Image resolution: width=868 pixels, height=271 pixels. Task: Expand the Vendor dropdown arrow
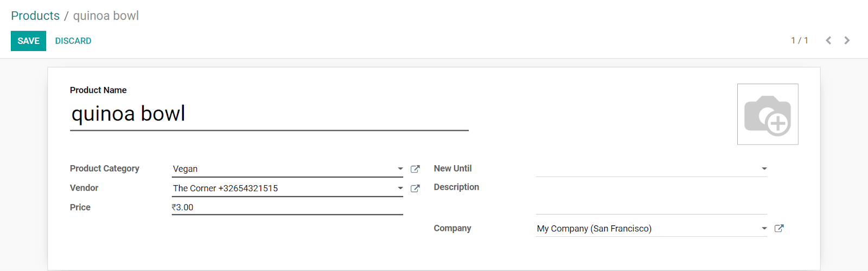coord(400,188)
